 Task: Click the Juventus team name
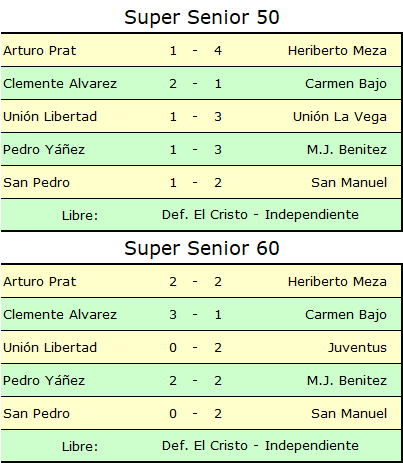[357, 347]
